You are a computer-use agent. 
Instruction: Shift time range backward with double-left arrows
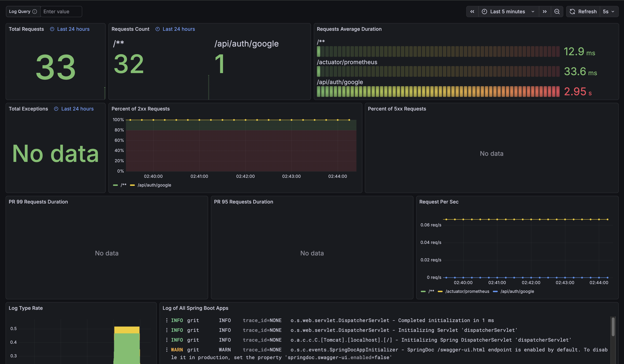(x=472, y=12)
